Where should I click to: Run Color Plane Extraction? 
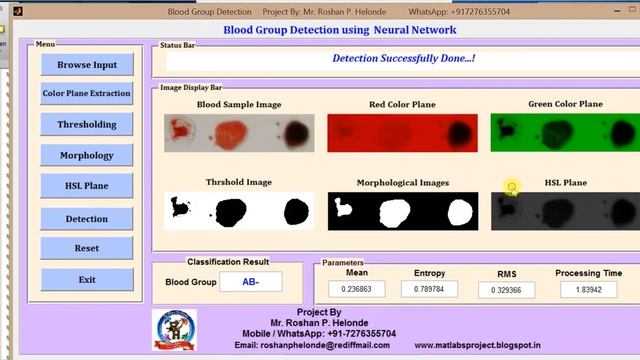(x=87, y=93)
